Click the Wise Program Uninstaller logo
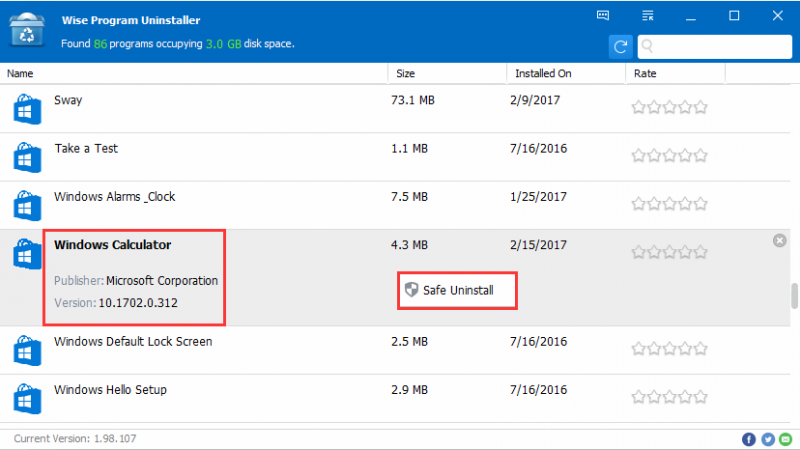 (27, 31)
